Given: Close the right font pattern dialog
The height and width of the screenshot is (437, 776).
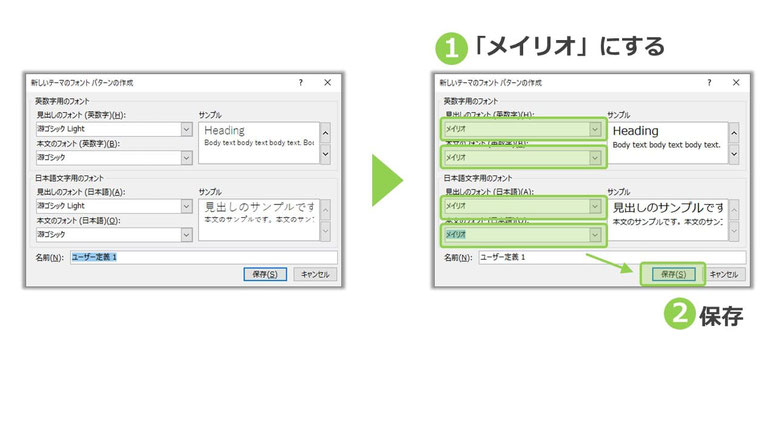Looking at the screenshot, I should (736, 83).
